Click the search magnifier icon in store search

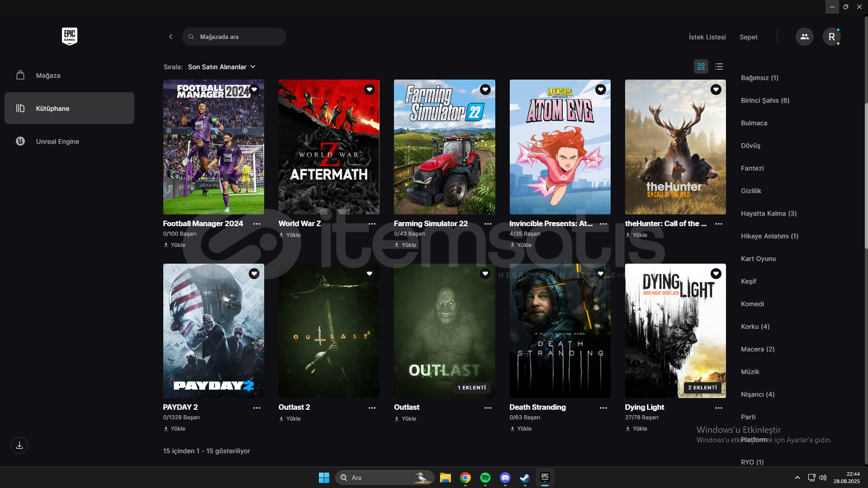(x=191, y=37)
